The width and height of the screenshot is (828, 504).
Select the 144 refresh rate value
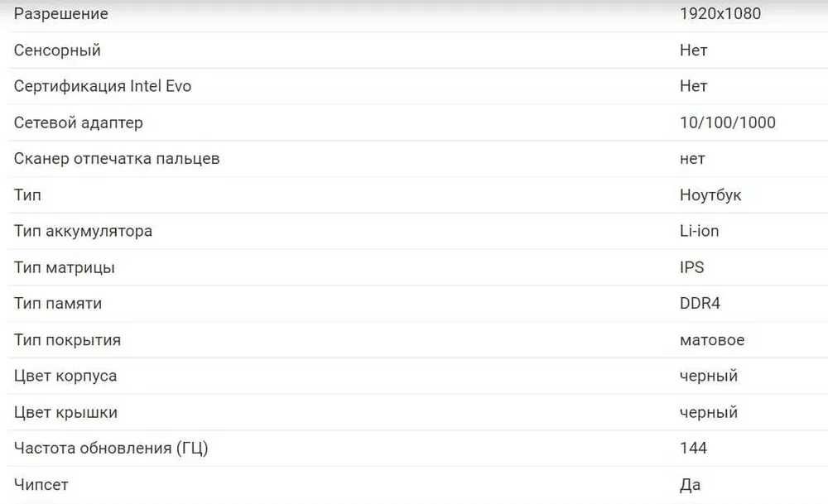pos(693,448)
